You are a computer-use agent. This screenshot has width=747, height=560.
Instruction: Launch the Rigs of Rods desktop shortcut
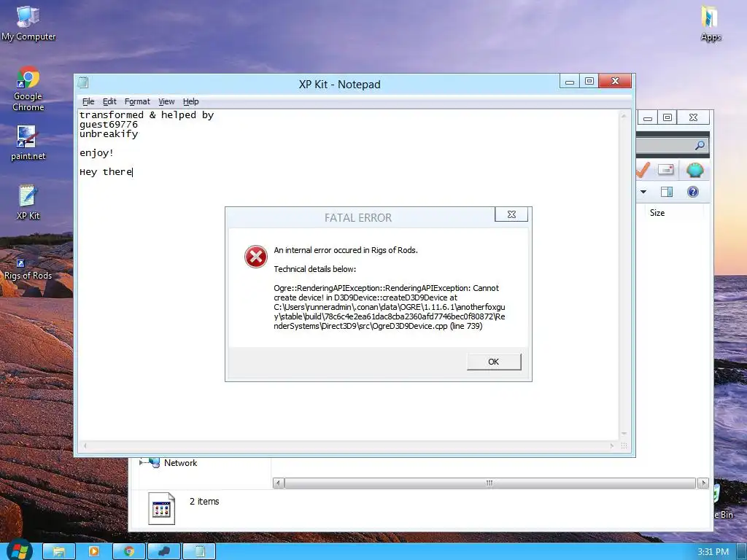28,270
